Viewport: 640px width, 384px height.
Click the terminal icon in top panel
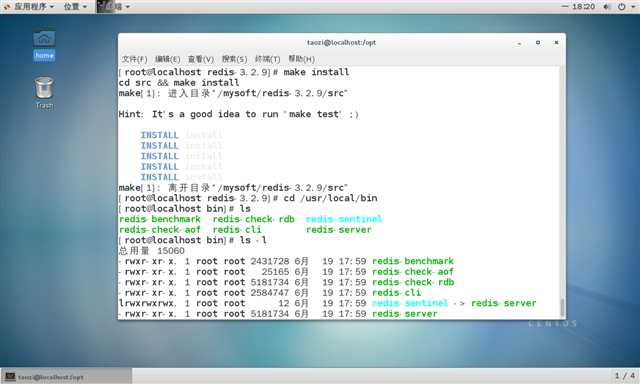(105, 7)
